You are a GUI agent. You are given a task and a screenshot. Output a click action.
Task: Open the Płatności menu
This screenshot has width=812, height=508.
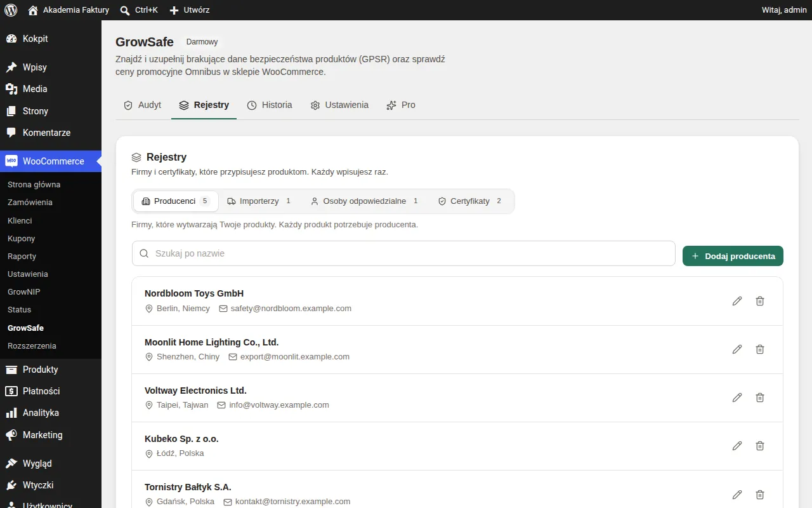51,391
